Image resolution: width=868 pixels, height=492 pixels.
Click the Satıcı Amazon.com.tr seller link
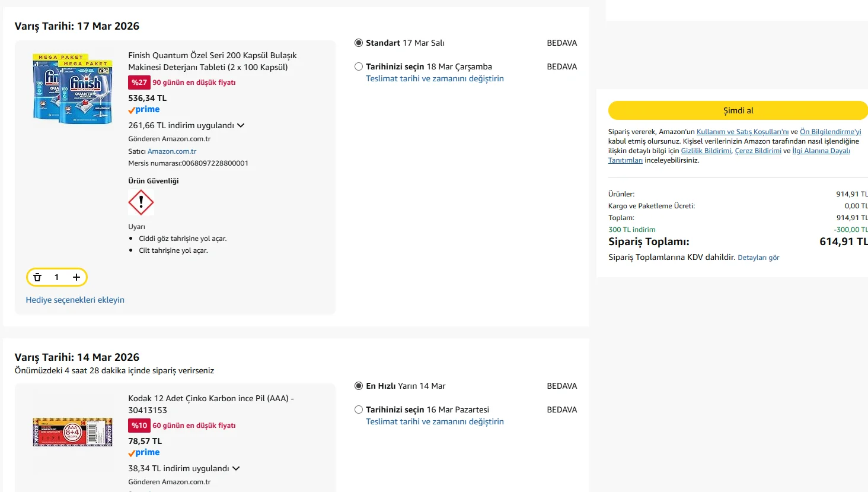click(172, 151)
